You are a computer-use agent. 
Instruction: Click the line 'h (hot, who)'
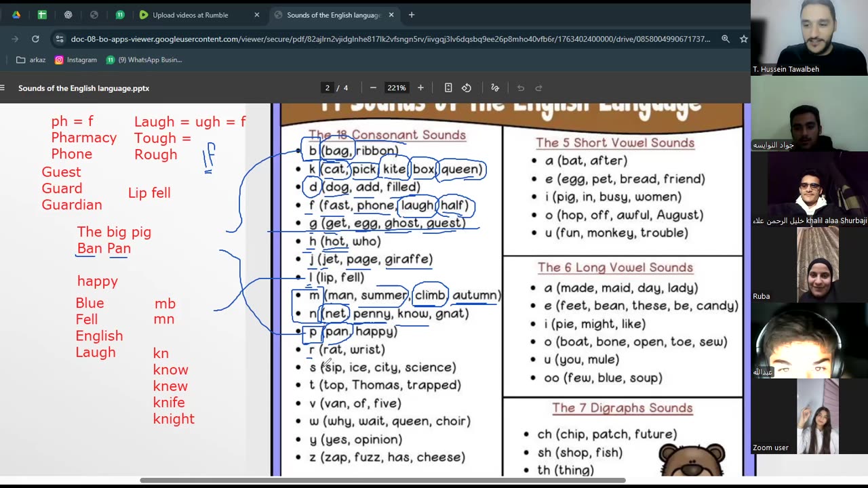pyautogui.click(x=345, y=241)
